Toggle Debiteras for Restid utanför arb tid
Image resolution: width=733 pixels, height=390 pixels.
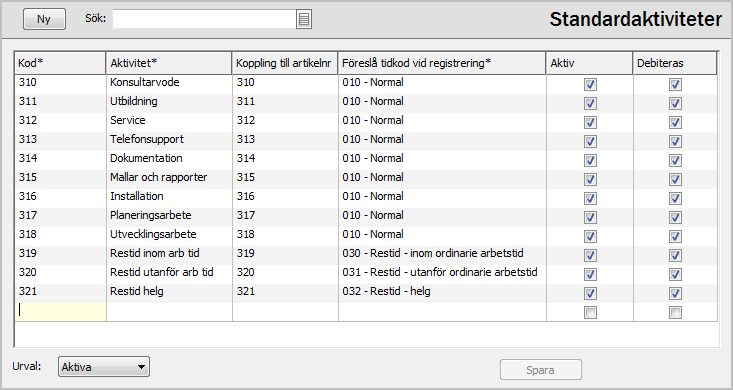675,274
